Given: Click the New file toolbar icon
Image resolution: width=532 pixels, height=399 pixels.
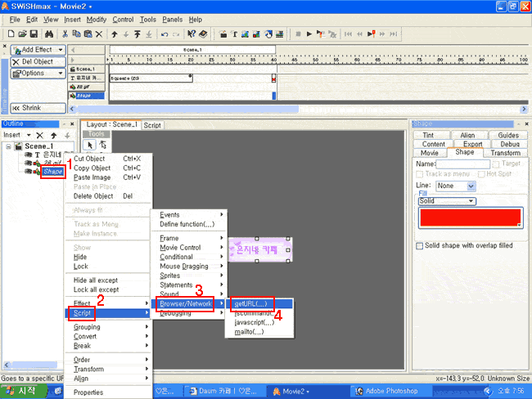Looking at the screenshot, I should click(x=11, y=34).
